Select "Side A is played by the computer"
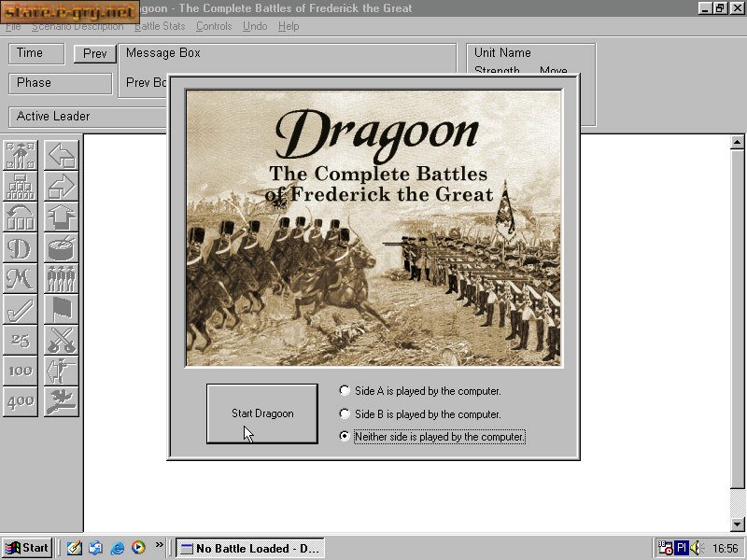The height and width of the screenshot is (560, 747). coord(345,391)
